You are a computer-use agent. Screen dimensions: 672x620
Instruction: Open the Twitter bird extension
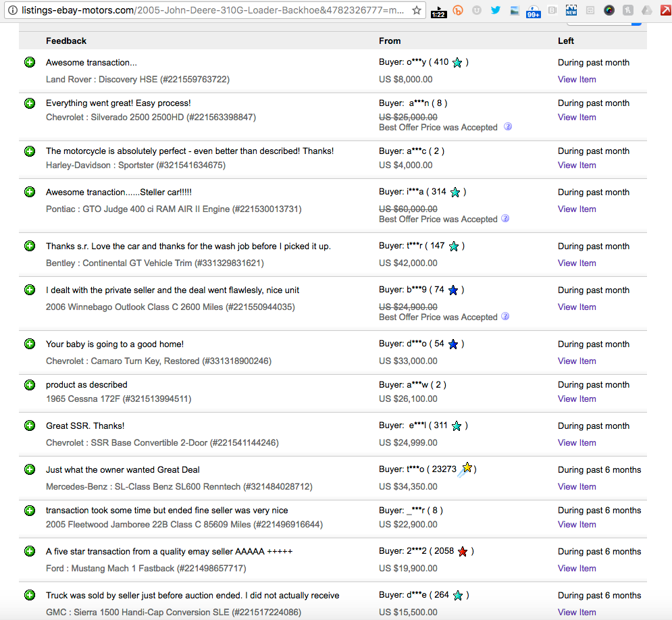pos(496,10)
